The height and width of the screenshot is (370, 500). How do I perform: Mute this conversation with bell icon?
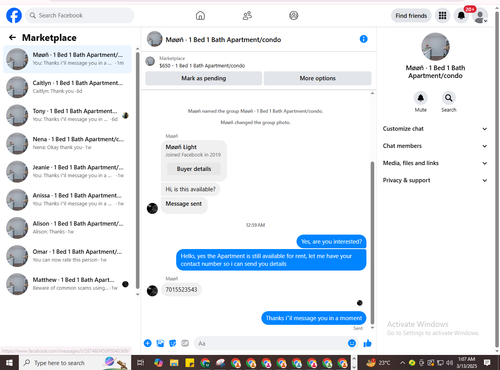click(421, 98)
